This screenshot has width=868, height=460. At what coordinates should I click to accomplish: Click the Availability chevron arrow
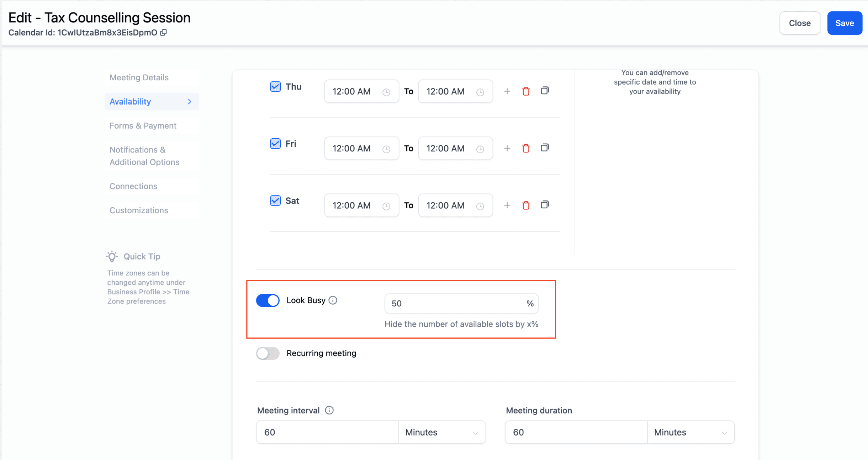point(190,102)
